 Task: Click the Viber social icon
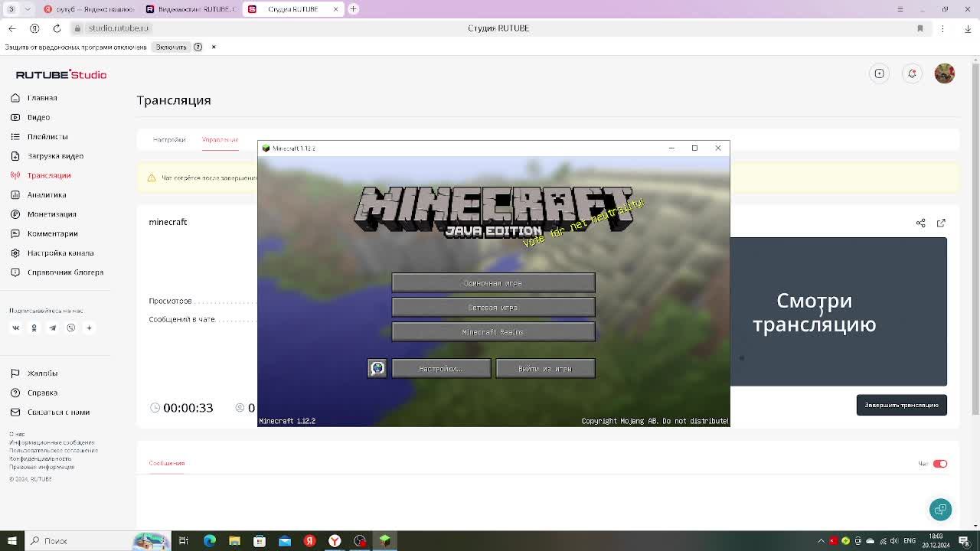[x=70, y=328]
